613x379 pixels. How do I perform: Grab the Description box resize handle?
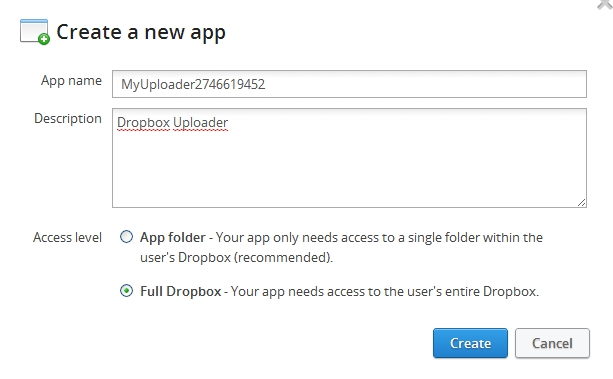pyautogui.click(x=581, y=202)
